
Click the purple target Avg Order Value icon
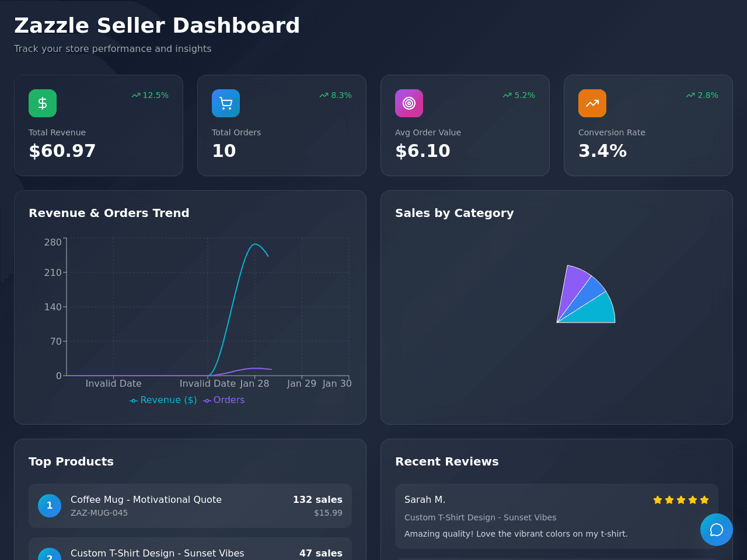pos(409,103)
